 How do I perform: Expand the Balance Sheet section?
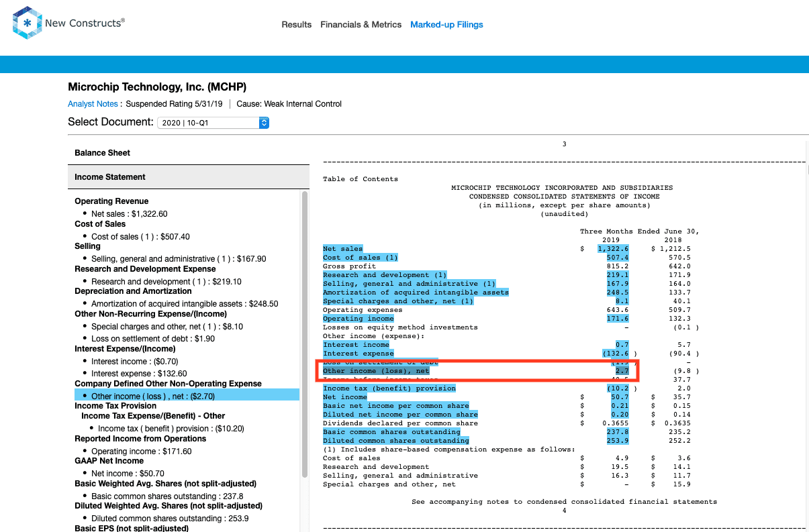[189, 153]
